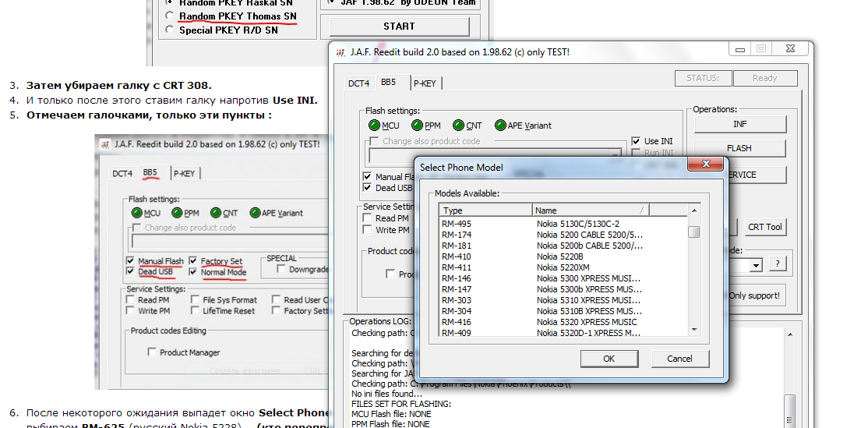The height and width of the screenshot is (428, 868).
Task: Open dropdown arrow beside the question mark button
Action: coord(756,265)
